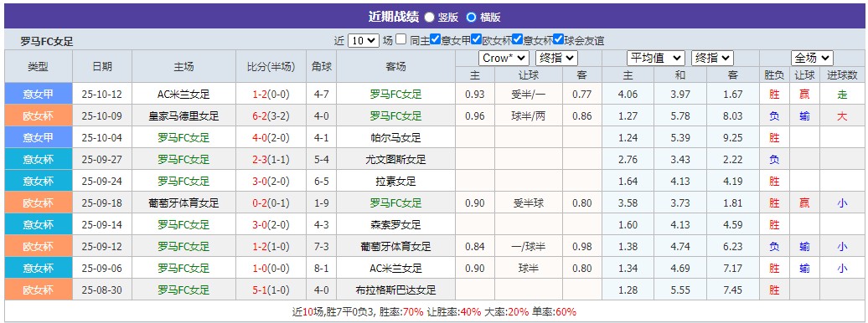Click the green 走 goals result cell

pos(842,94)
